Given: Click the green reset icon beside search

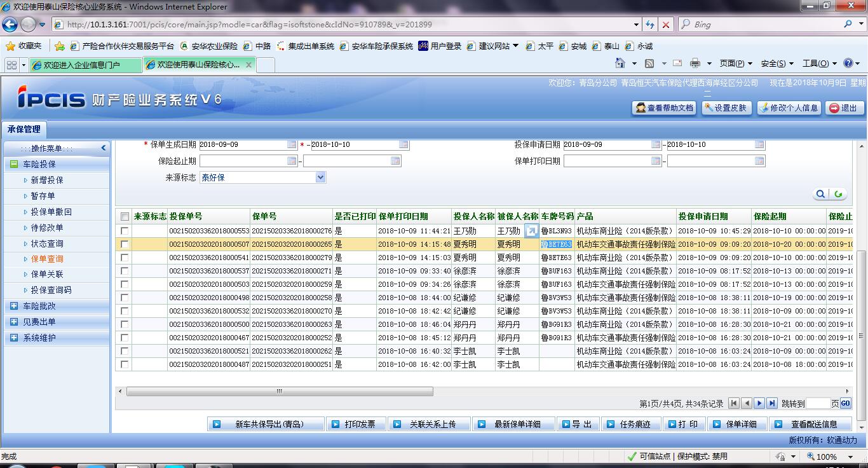Looking at the screenshot, I should tap(839, 194).
